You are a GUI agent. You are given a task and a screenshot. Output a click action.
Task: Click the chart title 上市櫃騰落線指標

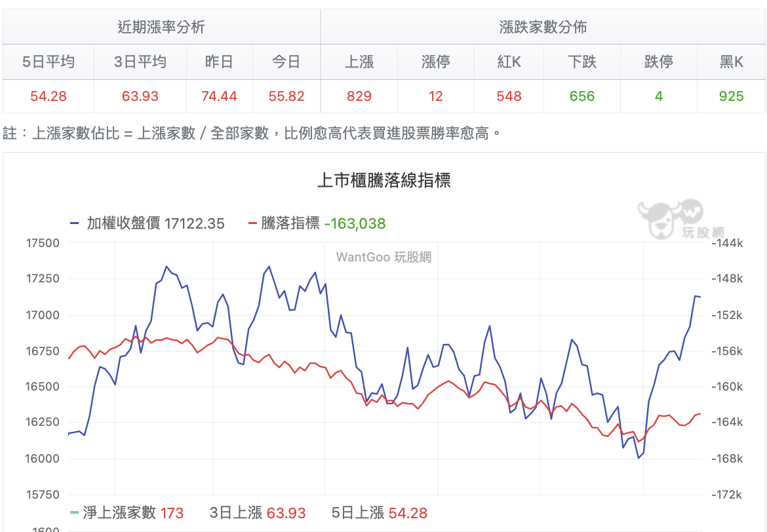pyautogui.click(x=383, y=180)
